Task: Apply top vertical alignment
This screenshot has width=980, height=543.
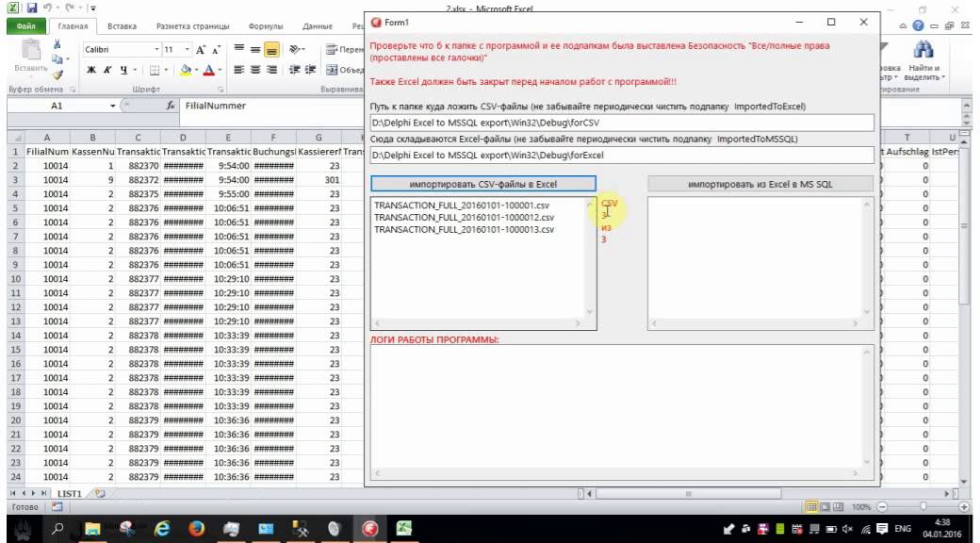Action: (238, 49)
